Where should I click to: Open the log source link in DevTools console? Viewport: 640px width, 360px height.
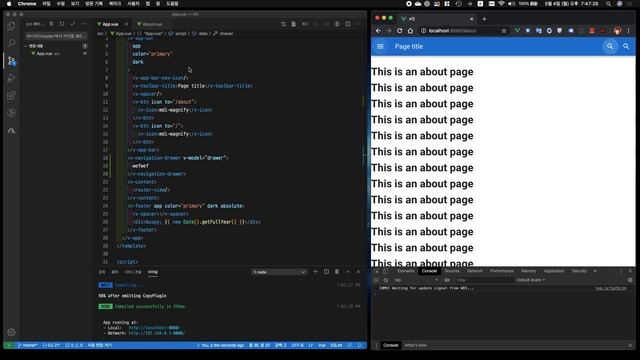610,288
